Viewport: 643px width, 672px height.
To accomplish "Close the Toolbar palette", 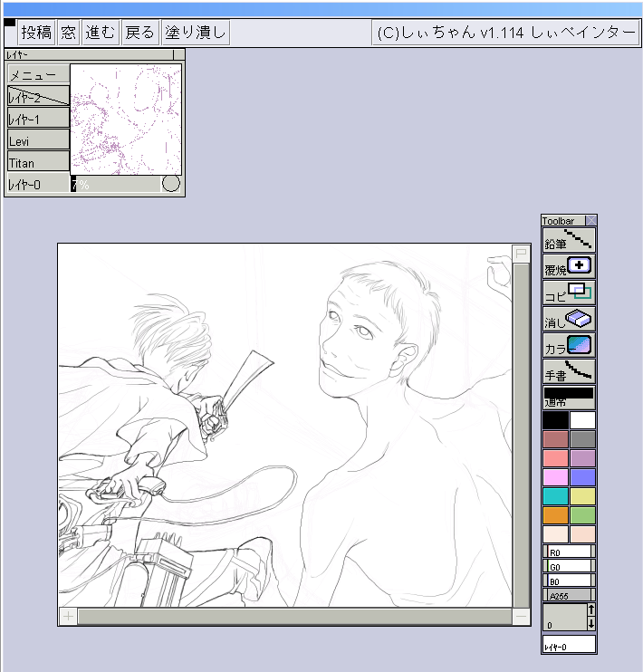I will (x=591, y=221).
